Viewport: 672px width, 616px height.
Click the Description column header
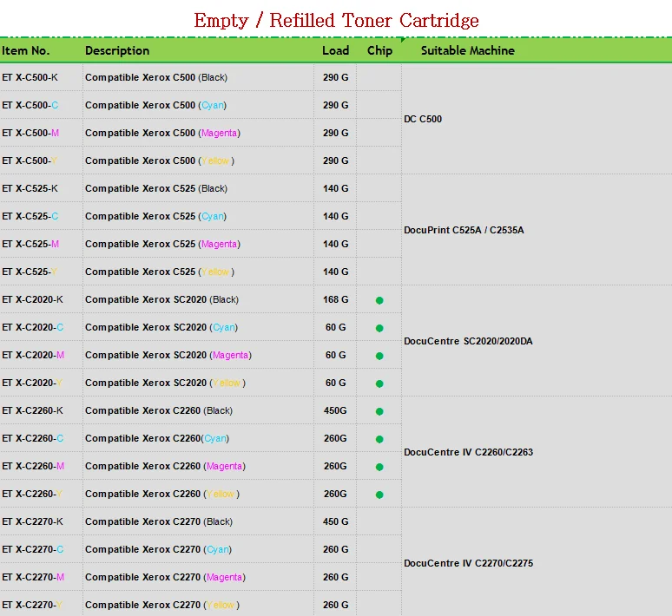coord(117,50)
